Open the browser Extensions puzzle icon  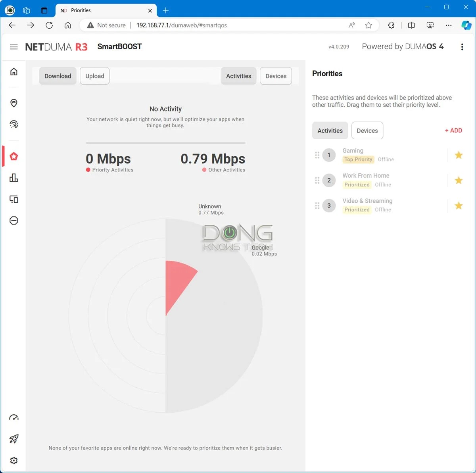tap(391, 25)
